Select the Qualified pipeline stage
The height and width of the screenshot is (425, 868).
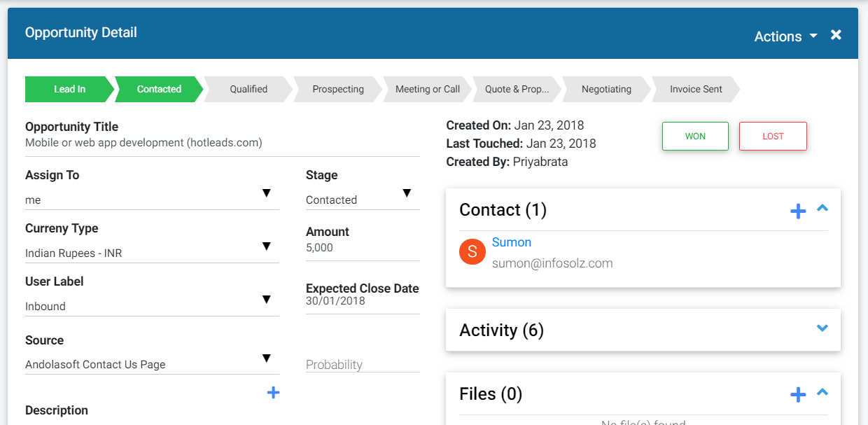(248, 89)
